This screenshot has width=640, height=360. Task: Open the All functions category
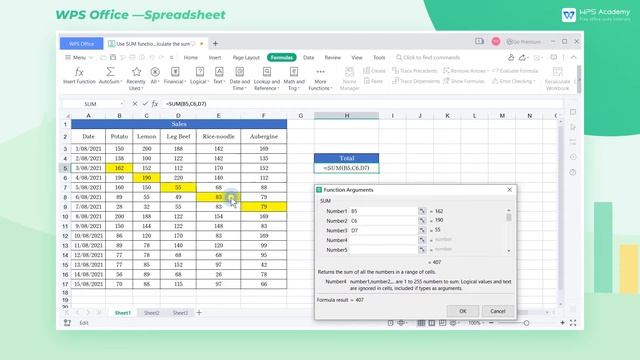[155, 76]
